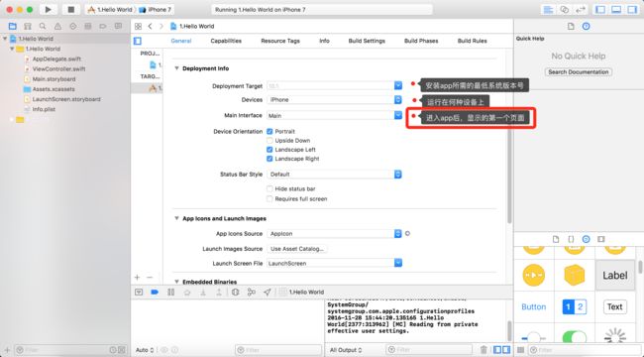Open the Launch Screen File dropdown

point(398,263)
